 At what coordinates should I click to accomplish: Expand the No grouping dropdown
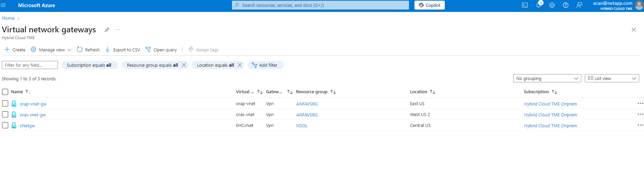click(x=547, y=78)
